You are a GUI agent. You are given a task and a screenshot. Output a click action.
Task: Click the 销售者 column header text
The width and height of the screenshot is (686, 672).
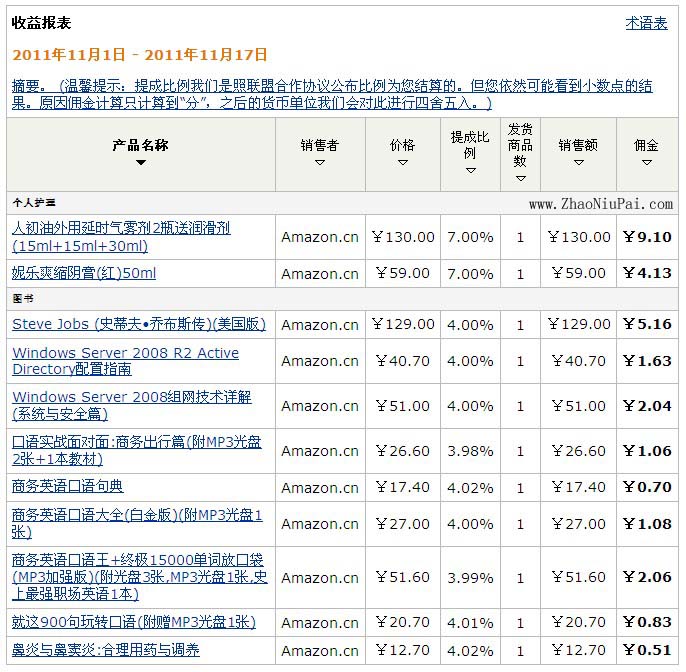(320, 145)
